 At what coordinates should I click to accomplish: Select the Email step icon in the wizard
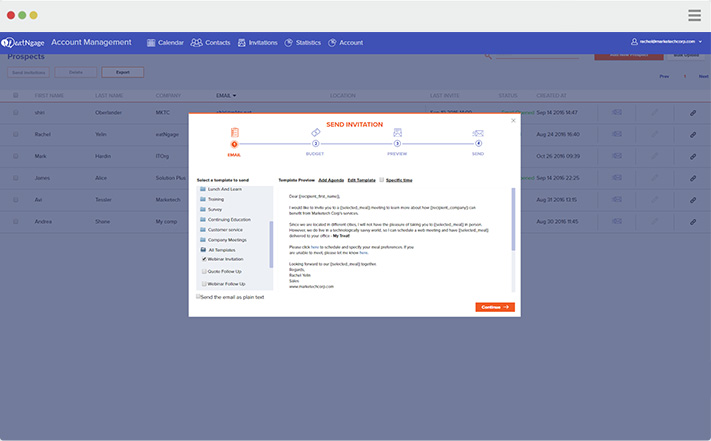click(234, 133)
